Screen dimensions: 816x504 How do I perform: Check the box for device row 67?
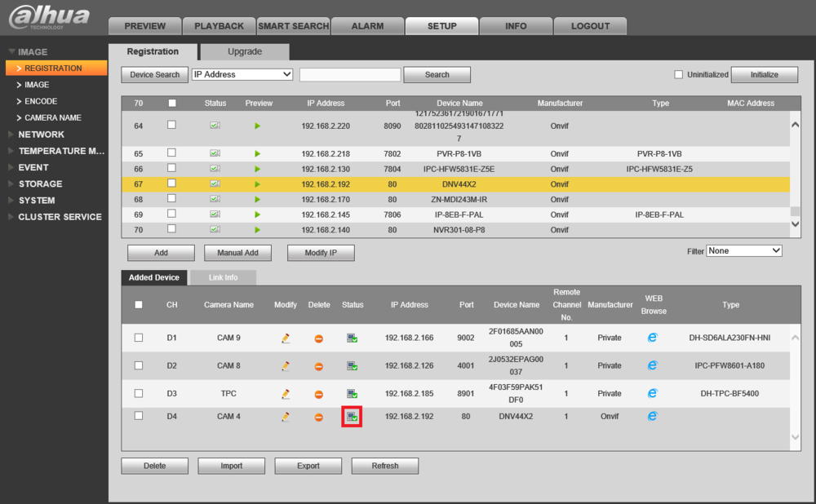[171, 183]
